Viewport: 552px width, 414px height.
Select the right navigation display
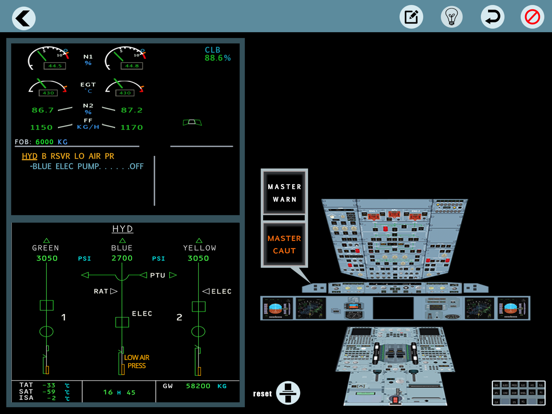(479, 308)
